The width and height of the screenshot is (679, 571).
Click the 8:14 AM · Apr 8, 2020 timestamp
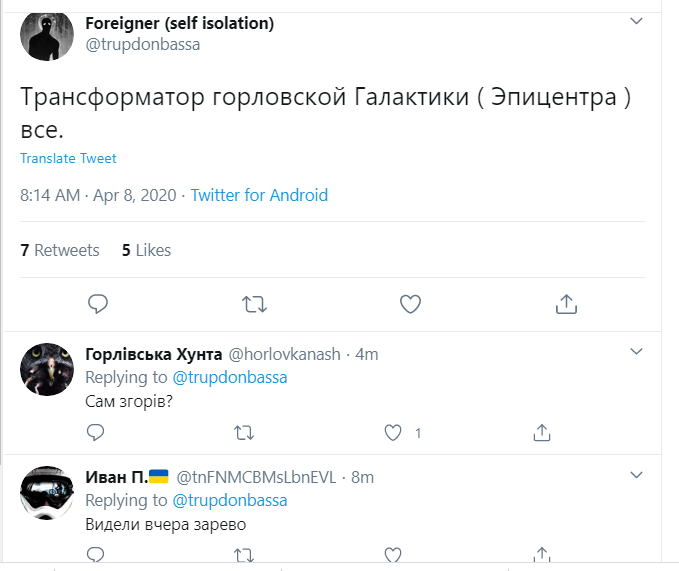pos(96,195)
